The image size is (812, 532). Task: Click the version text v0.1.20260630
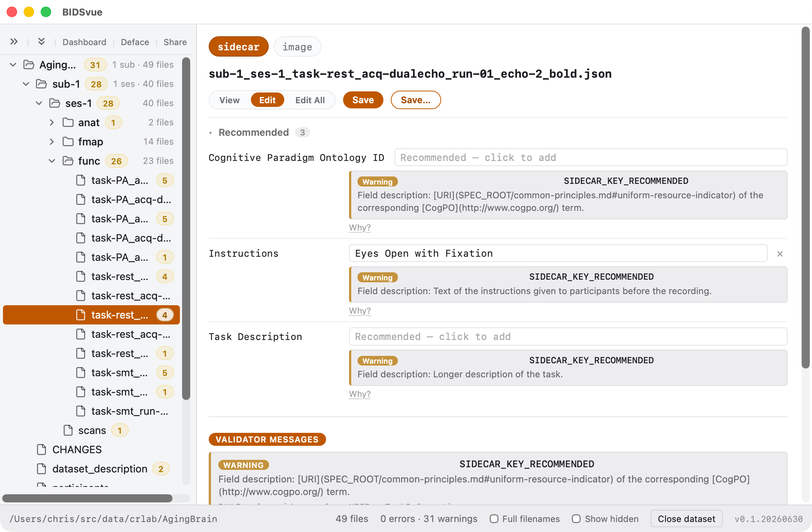[x=768, y=519]
